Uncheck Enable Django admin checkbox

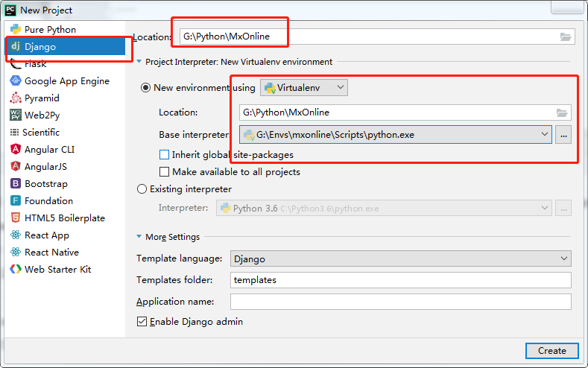[x=142, y=322]
